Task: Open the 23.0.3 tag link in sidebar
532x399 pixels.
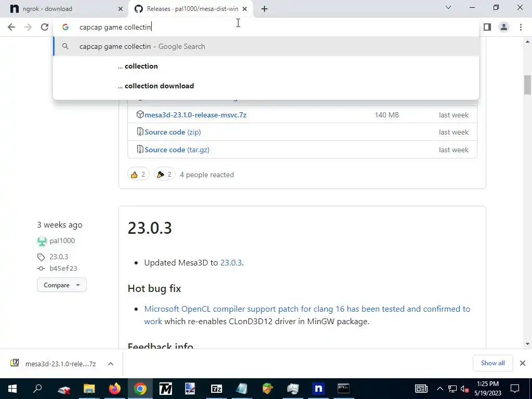Action: 59,257
